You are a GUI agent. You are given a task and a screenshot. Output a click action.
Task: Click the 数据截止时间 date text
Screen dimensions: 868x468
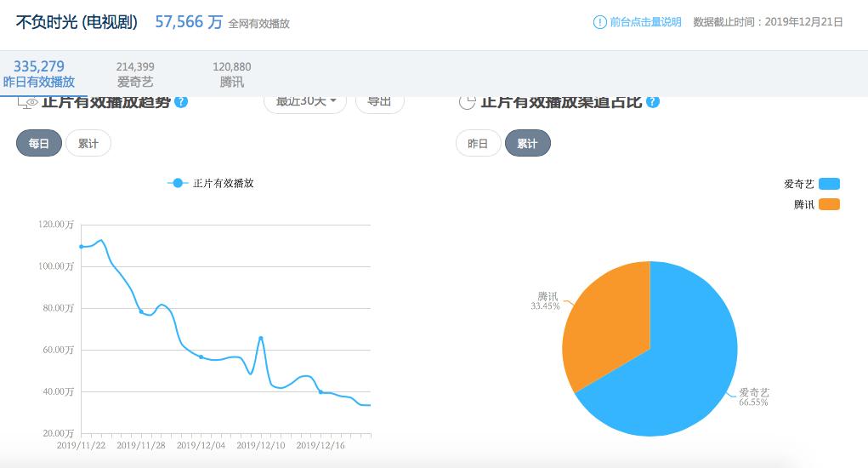pos(769,22)
